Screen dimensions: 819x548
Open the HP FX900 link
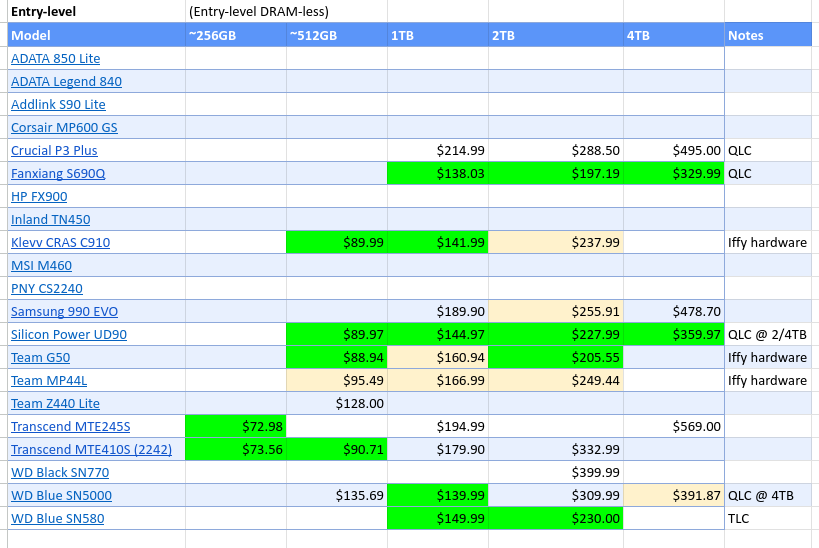point(39,196)
